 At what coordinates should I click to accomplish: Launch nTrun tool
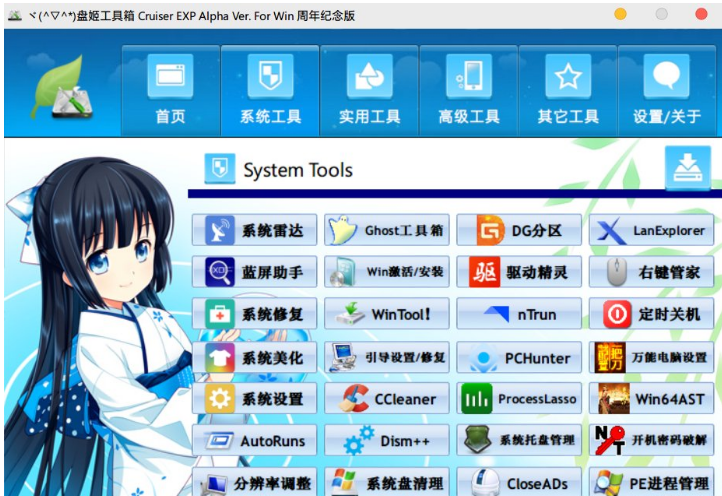pos(519,314)
